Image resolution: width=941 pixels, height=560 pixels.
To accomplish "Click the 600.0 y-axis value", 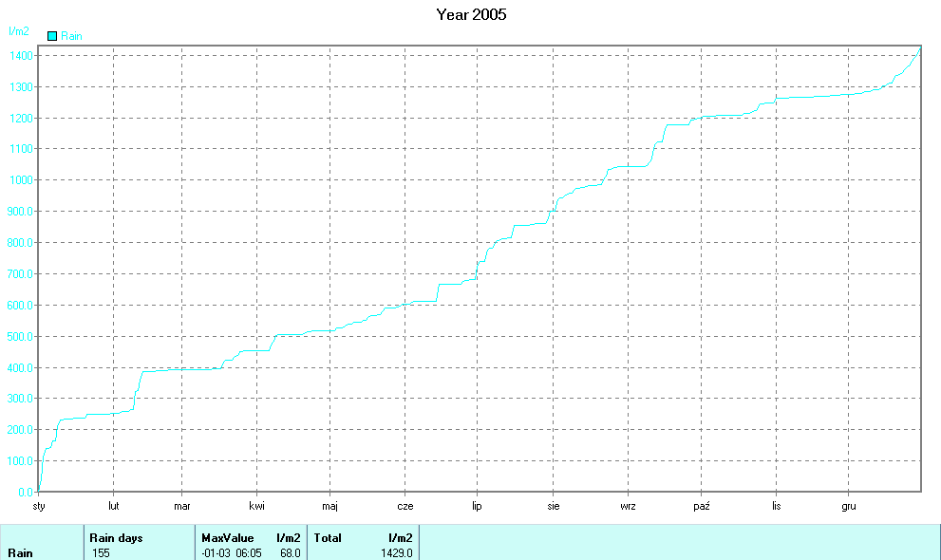I will pos(20,306).
